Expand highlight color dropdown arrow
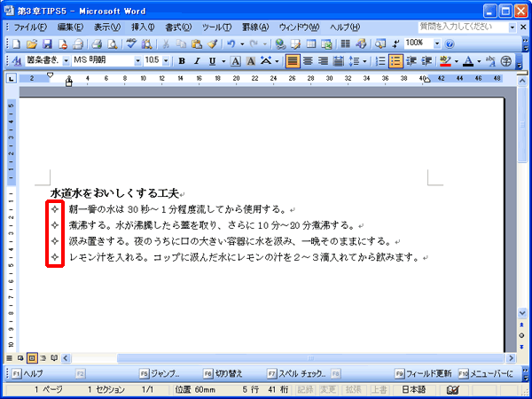Screen dimensions: 532x399 pos(457,61)
